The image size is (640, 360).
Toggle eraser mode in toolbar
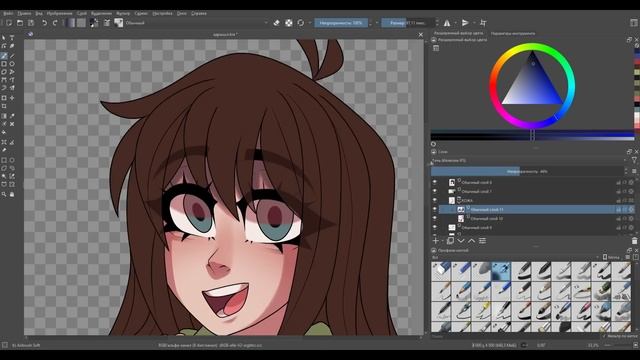[x=276, y=23]
